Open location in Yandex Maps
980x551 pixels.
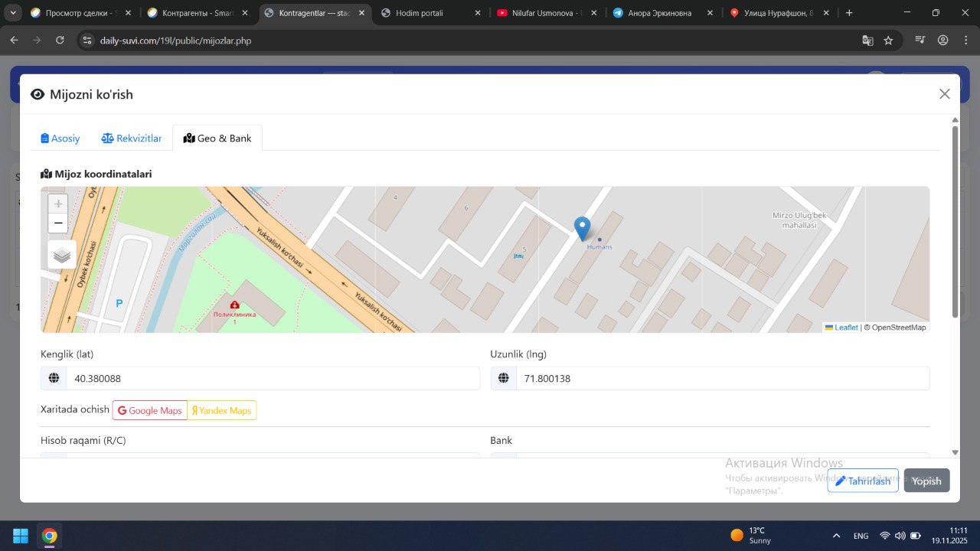point(222,410)
